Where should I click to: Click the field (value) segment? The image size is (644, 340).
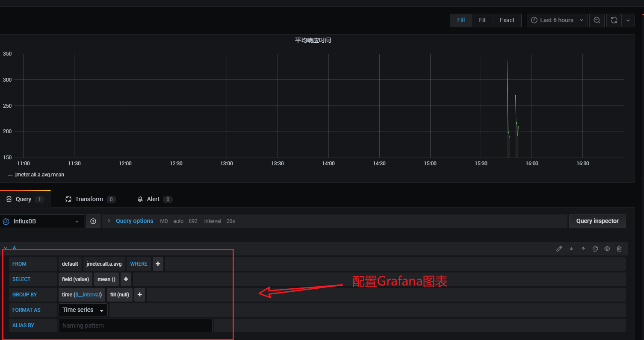[x=75, y=279]
